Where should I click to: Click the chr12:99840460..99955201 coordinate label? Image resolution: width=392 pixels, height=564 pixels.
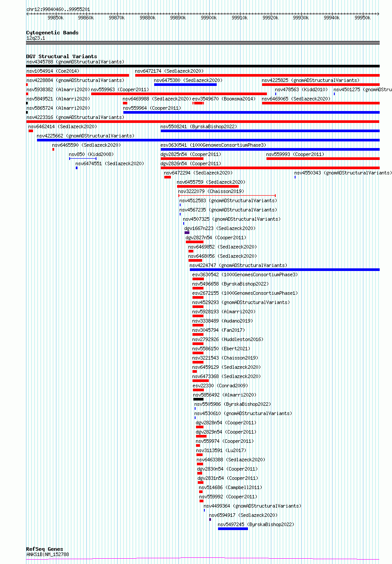[x=58, y=9]
